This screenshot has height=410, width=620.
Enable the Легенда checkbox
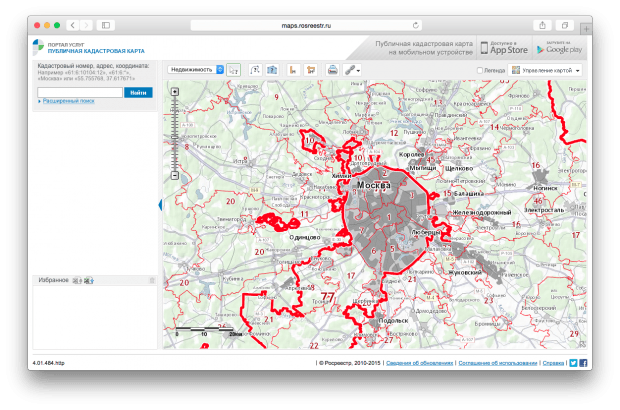[x=477, y=71]
